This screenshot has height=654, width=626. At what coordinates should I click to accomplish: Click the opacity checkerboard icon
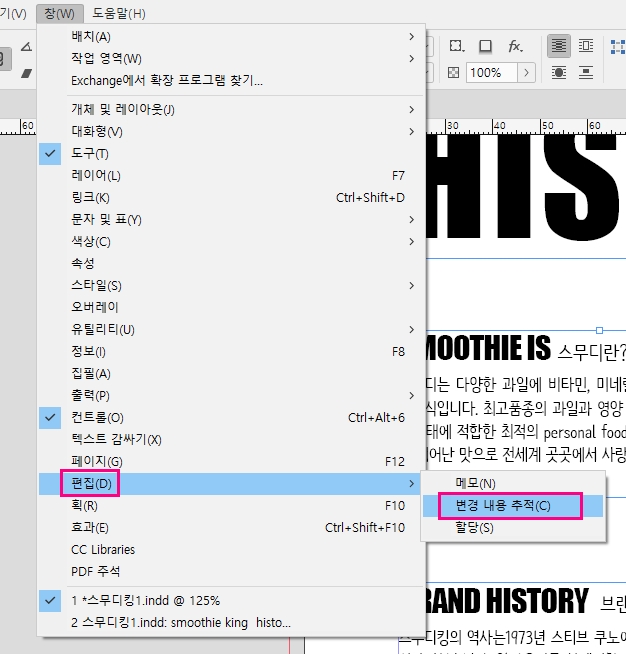click(x=454, y=73)
